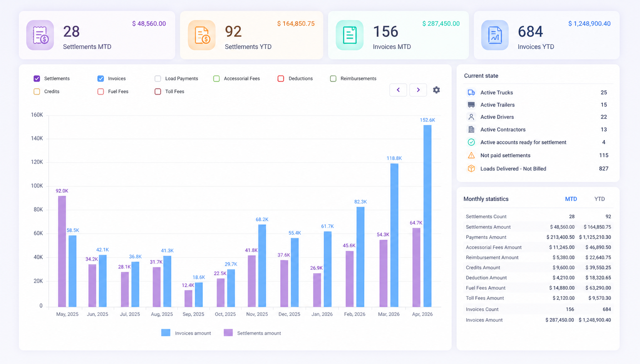Uncheck the Settlements checkbox
This screenshot has height=364, width=640.
pos(37,78)
